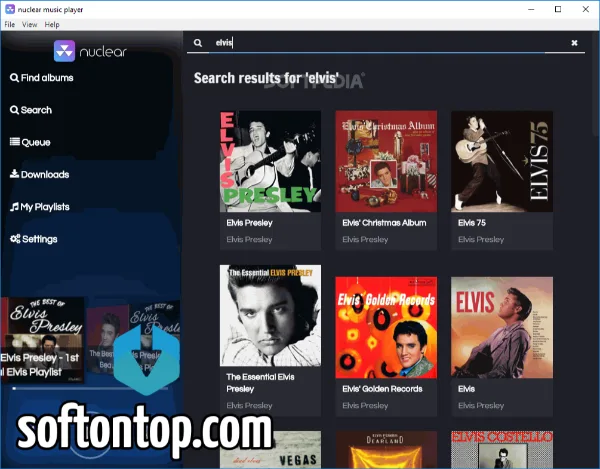The image size is (600, 469).
Task: Open the Help menu
Action: point(52,24)
